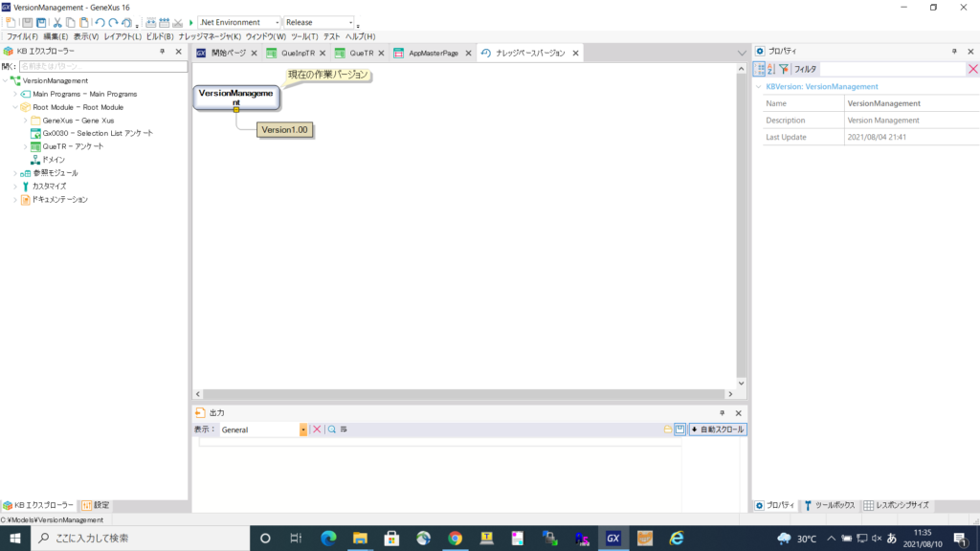Clear properties filter with red X
This screenshot has height=551, width=980.
(973, 69)
